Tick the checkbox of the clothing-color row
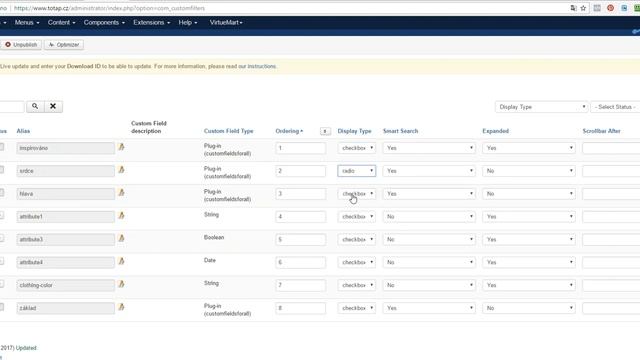Viewport: 640px width, 360px height. [x=2, y=284]
